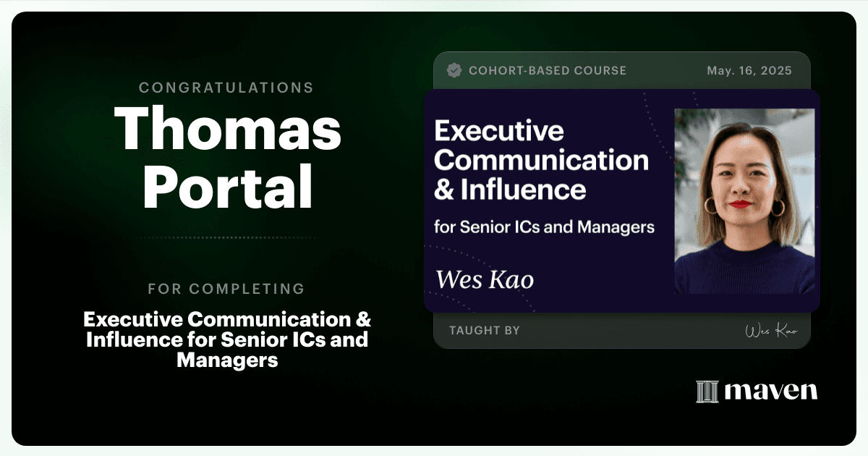
Task: Click the dotted divider under the name
Action: coord(228,237)
